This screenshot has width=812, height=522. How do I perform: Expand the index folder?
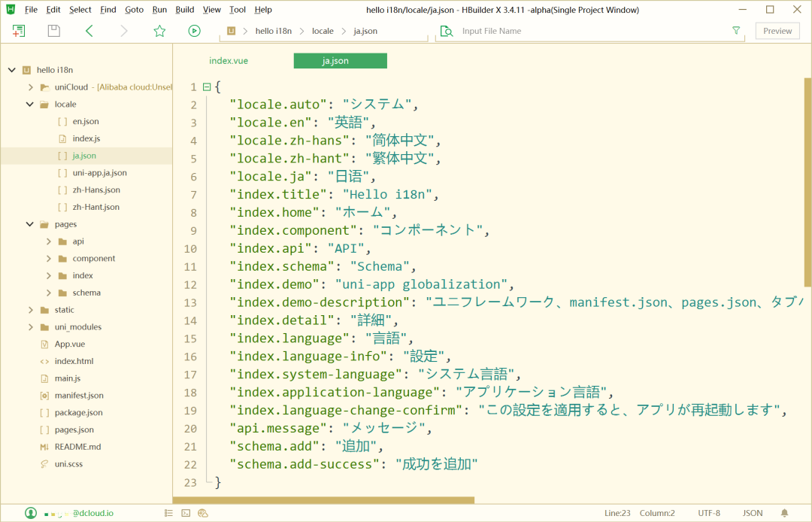pyautogui.click(x=49, y=275)
